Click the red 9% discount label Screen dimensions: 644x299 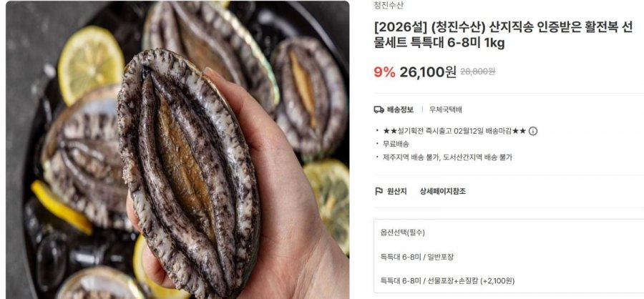(x=384, y=72)
